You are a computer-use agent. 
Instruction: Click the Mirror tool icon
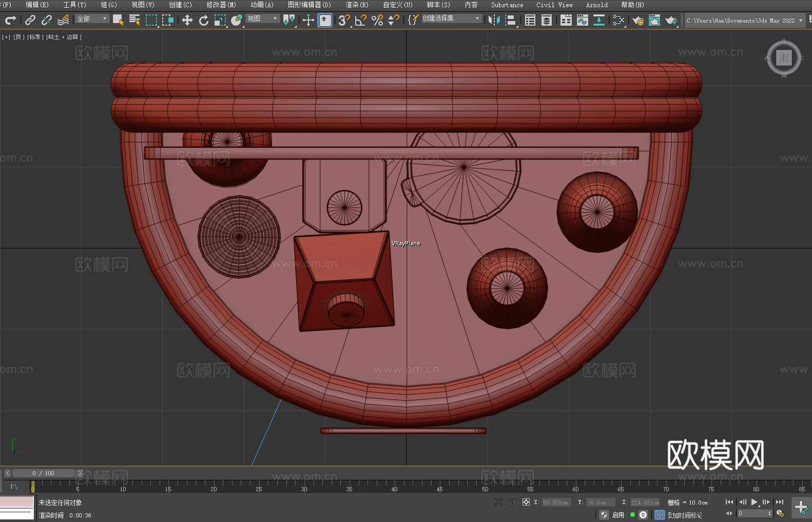pos(494,20)
